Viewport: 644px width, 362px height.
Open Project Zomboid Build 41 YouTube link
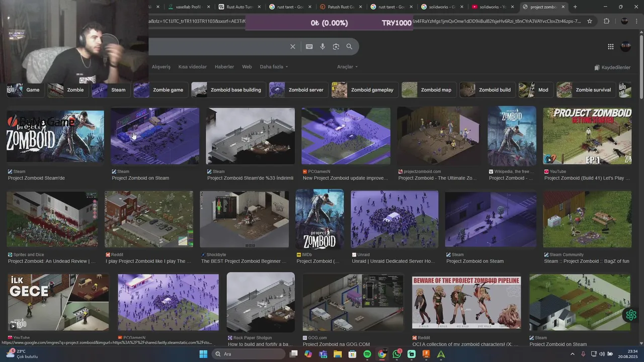587,178
